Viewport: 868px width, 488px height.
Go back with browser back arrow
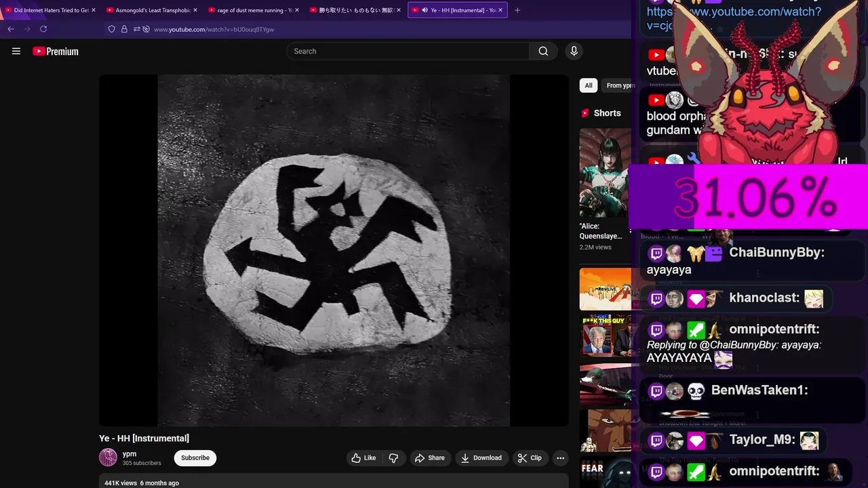11,29
